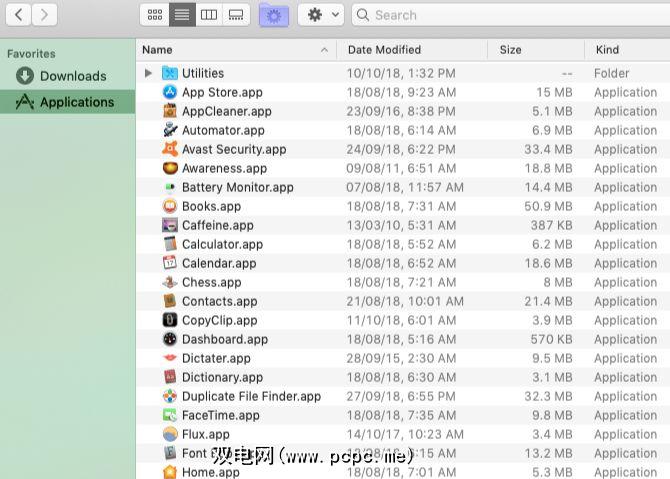
Task: Open the gear Action dropdown menu
Action: pyautogui.click(x=321, y=15)
